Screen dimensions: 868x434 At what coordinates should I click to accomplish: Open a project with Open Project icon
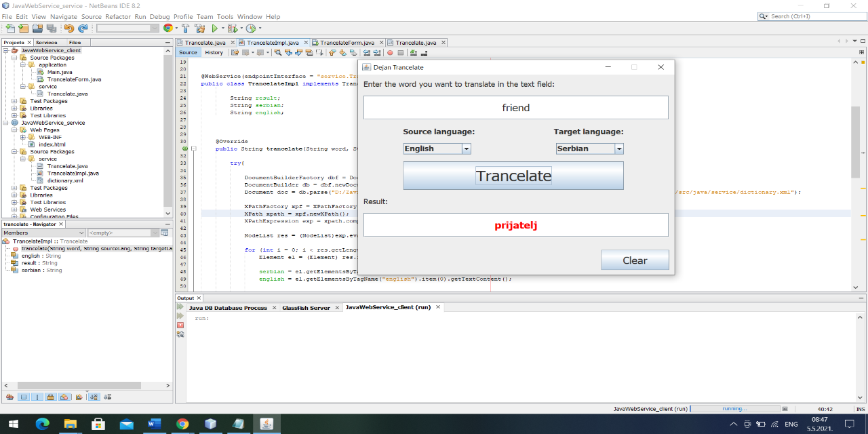[37, 28]
